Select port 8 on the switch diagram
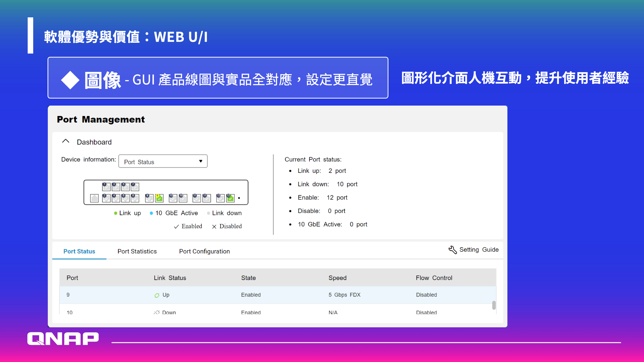The width and height of the screenshot is (644, 362). click(x=135, y=198)
